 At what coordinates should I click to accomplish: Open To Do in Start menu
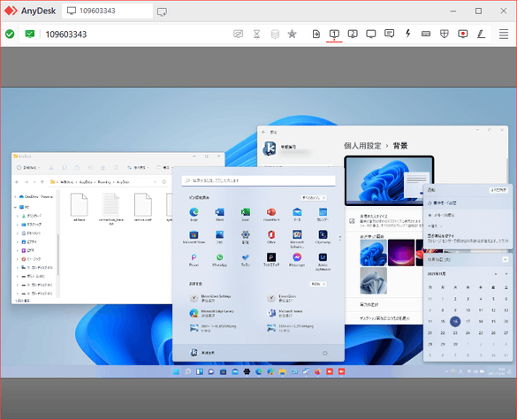click(246, 260)
